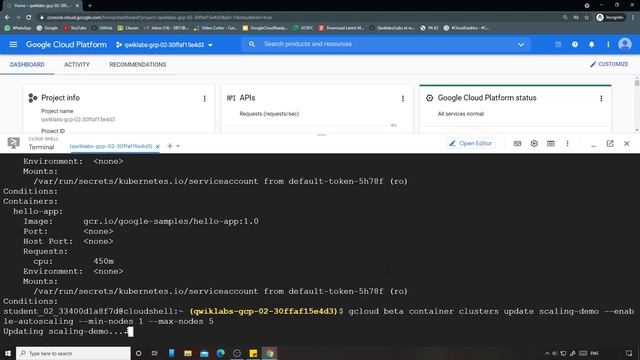Open the new-tab dropdown arrow in Cloud Shell

pos(178,146)
